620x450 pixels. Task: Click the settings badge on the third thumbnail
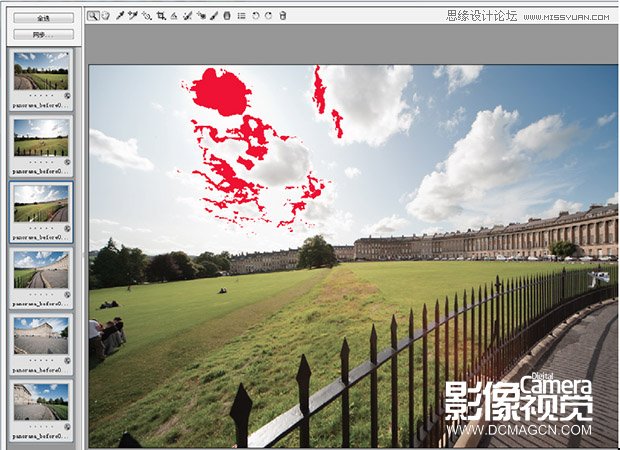click(67, 229)
